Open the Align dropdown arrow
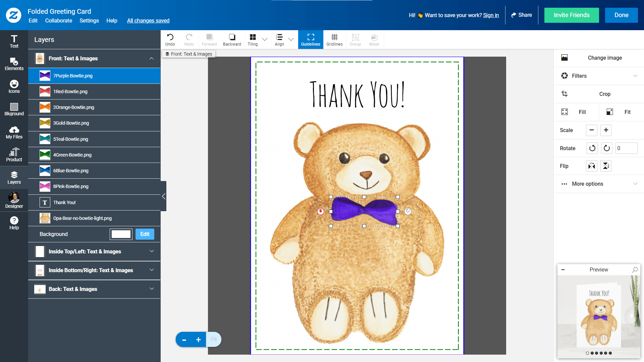Screen dimensions: 644x362 point(291,39)
